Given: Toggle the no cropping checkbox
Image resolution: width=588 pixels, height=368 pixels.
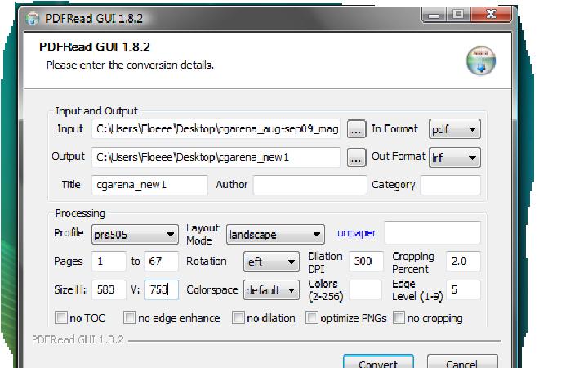Looking at the screenshot, I should 399,317.
